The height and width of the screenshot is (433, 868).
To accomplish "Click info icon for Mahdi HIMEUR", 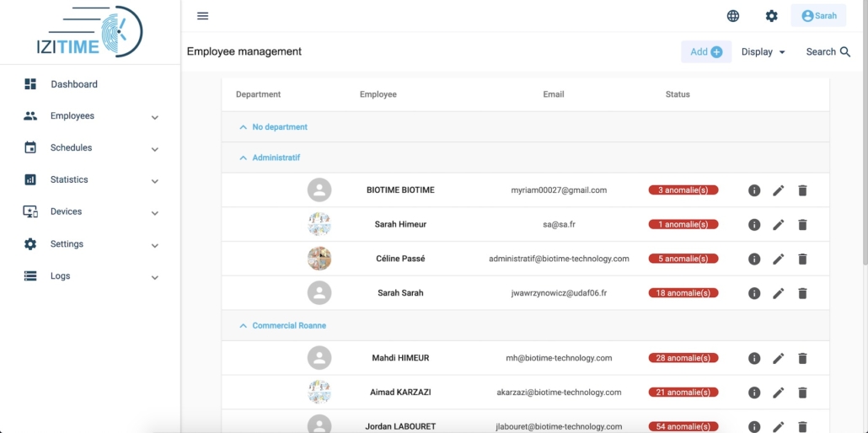I will [754, 358].
